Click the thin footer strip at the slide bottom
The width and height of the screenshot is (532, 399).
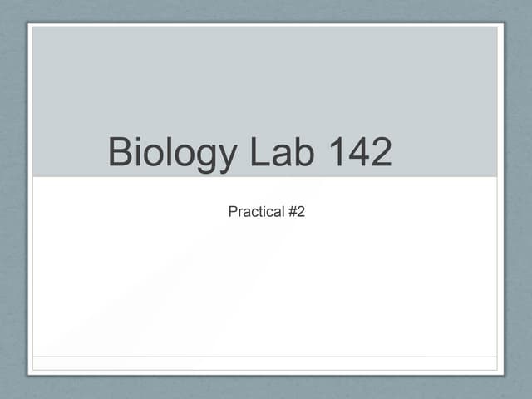tap(264, 363)
